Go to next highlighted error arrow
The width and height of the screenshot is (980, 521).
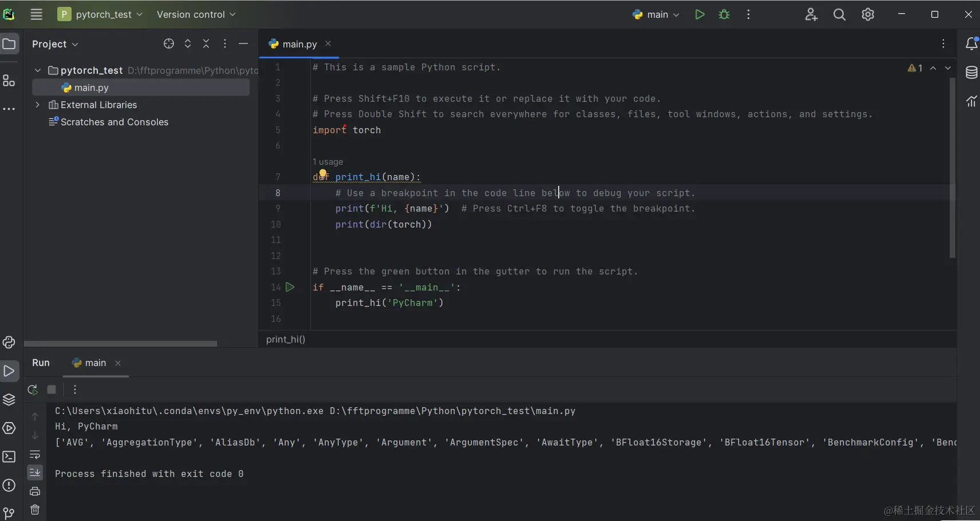click(x=948, y=68)
